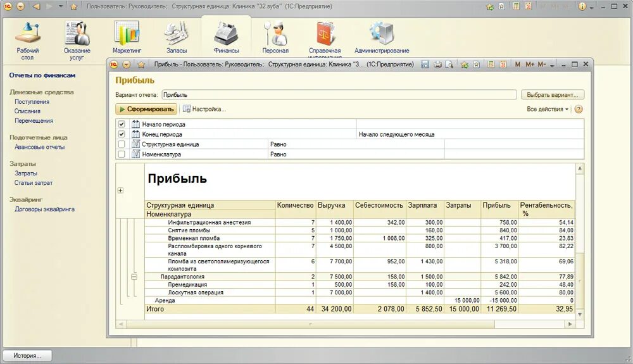Open the Персонал section

point(275,37)
